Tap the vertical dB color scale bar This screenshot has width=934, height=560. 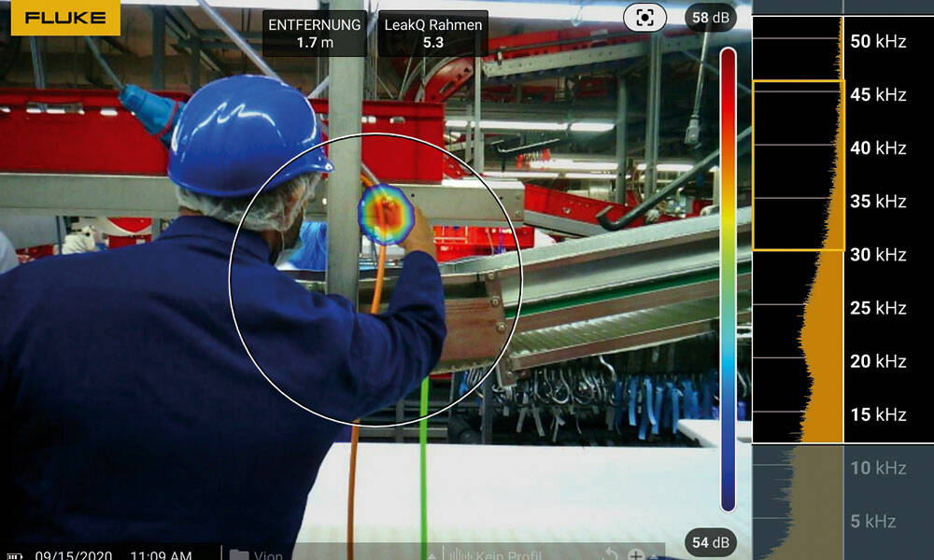pyautogui.click(x=728, y=280)
